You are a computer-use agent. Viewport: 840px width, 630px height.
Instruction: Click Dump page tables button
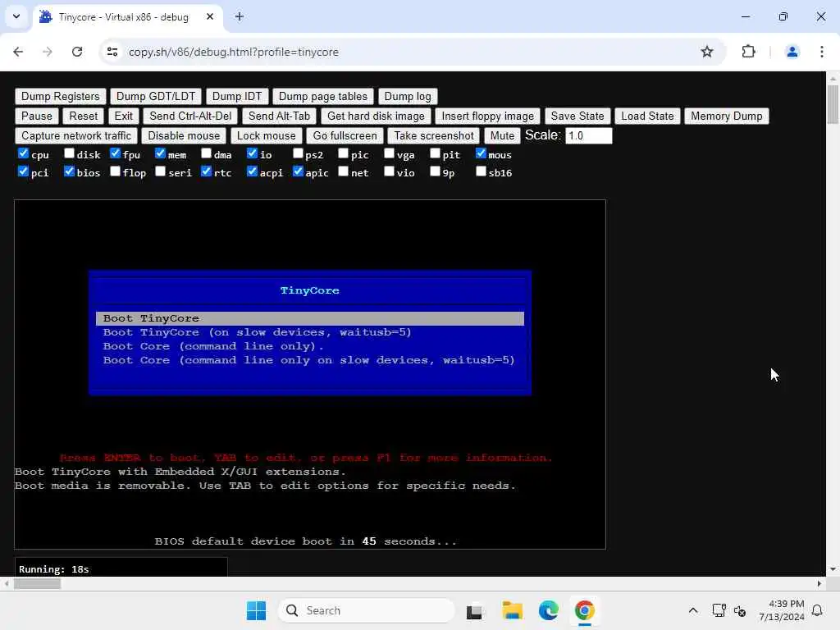(x=323, y=97)
